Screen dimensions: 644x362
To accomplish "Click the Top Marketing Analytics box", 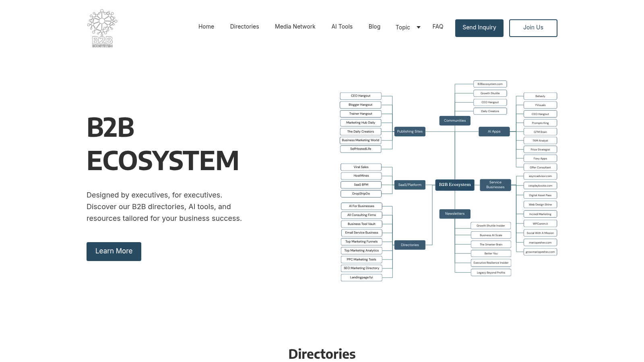I will click(361, 251).
